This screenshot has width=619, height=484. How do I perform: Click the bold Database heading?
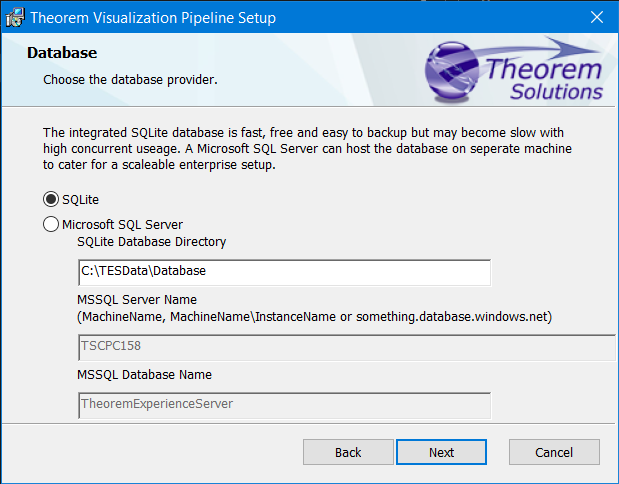[x=61, y=52]
